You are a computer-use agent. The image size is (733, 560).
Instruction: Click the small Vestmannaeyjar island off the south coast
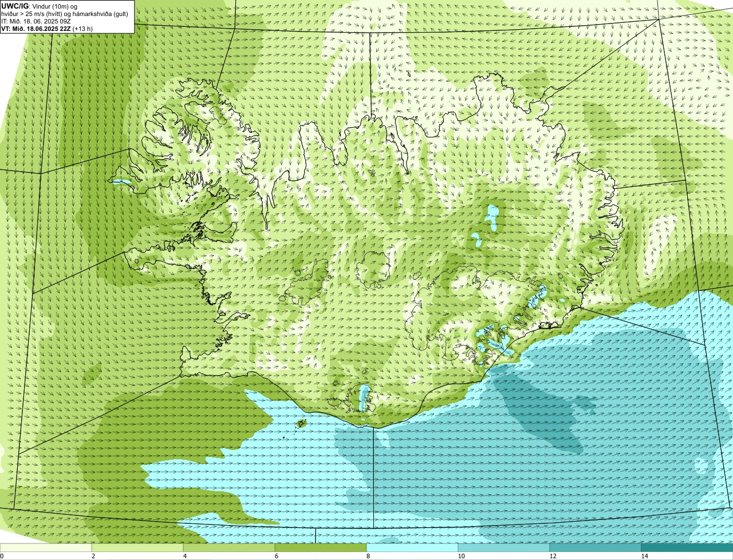pyautogui.click(x=302, y=424)
